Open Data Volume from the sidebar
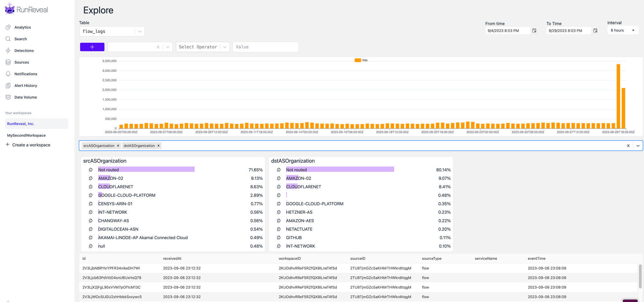This screenshot has height=302, width=644. tap(25, 97)
